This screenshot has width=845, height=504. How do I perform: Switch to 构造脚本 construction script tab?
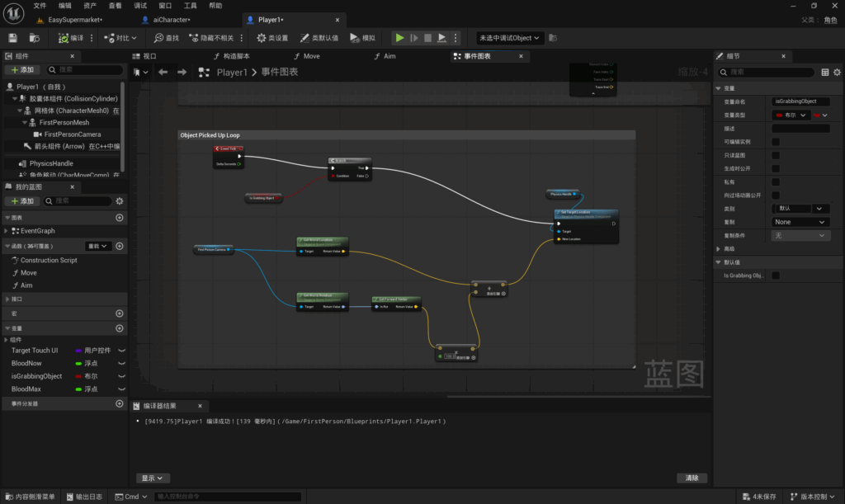point(232,56)
